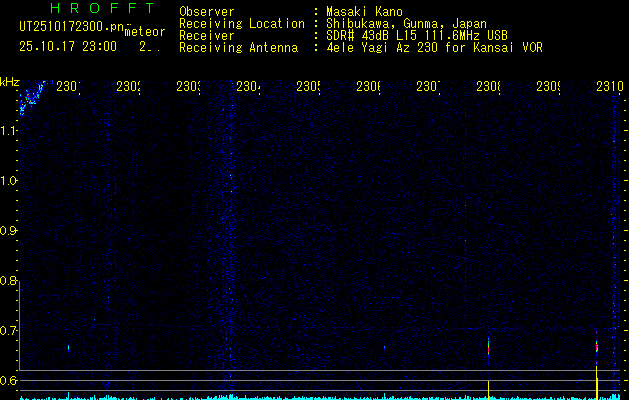Select the colorful meteor echo before 2310
This screenshot has height=400, width=629.
click(x=597, y=347)
